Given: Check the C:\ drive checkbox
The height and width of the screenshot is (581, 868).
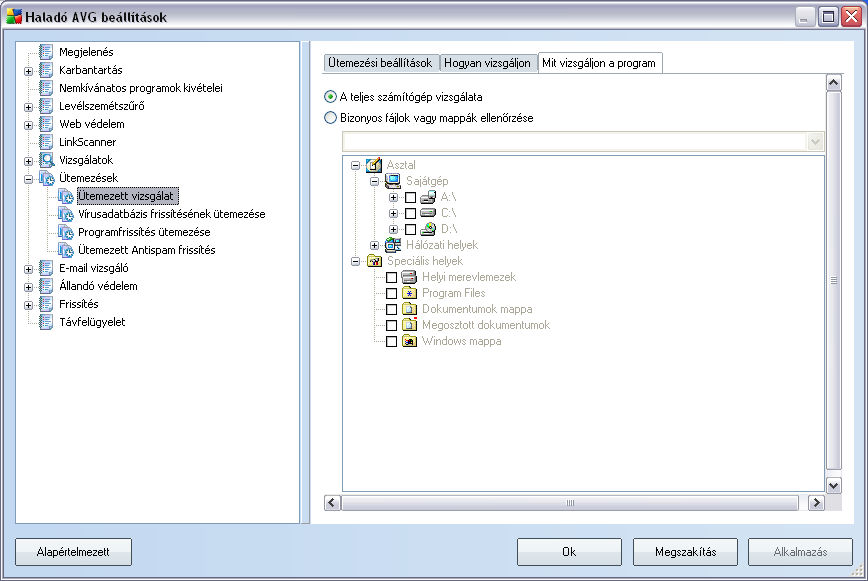Looking at the screenshot, I should (410, 214).
